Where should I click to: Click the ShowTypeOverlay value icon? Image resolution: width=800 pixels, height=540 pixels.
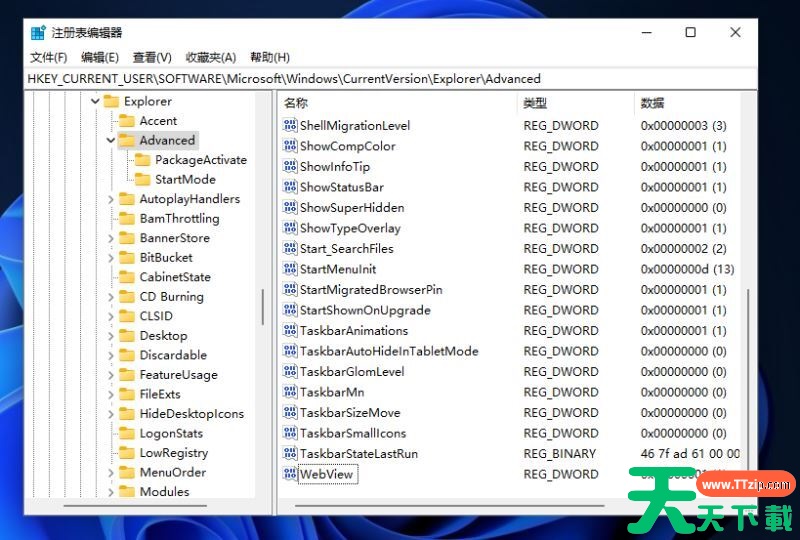tap(290, 228)
